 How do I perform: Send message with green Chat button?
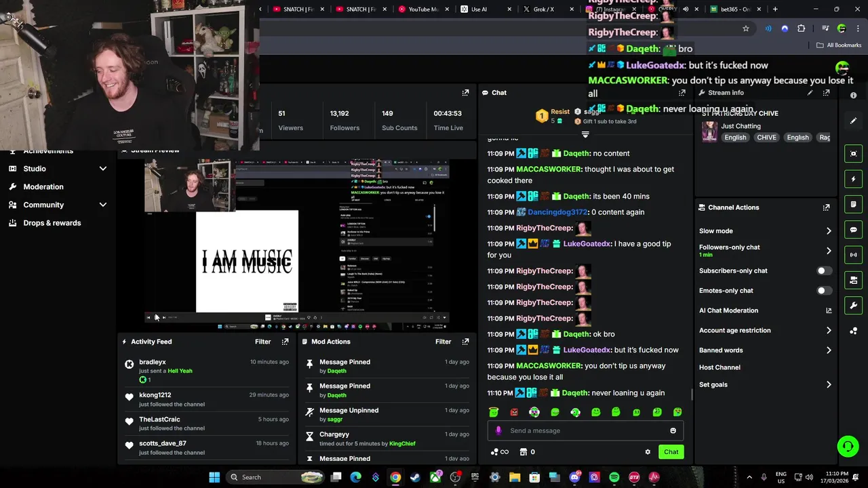(x=671, y=452)
